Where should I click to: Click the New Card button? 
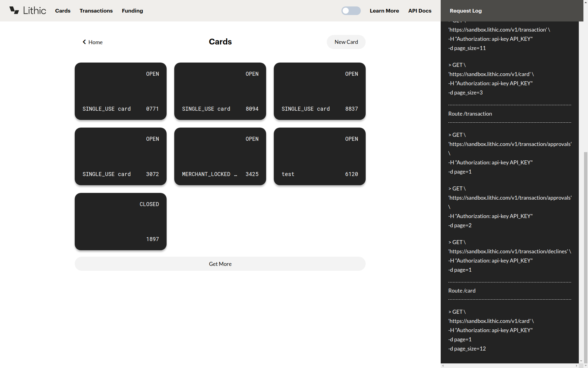[x=346, y=42]
